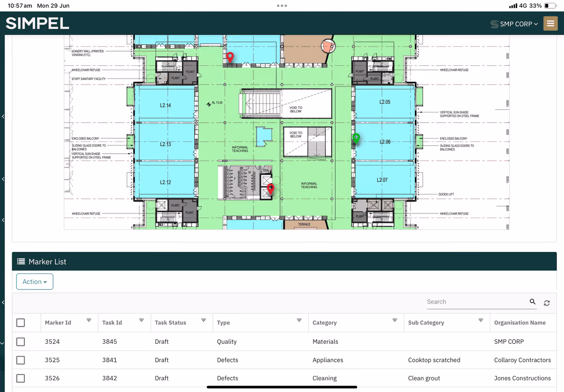Click the Cooktop scratched sub category cell

pos(434,360)
